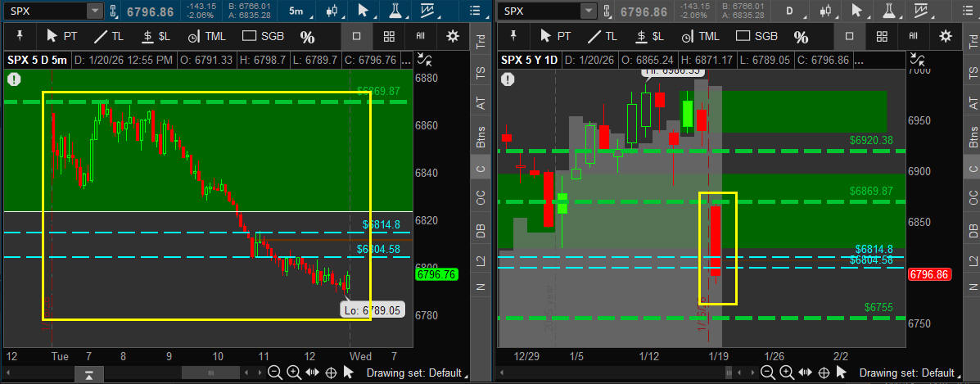Open the SPX symbol dropdown on left chart

click(x=95, y=11)
